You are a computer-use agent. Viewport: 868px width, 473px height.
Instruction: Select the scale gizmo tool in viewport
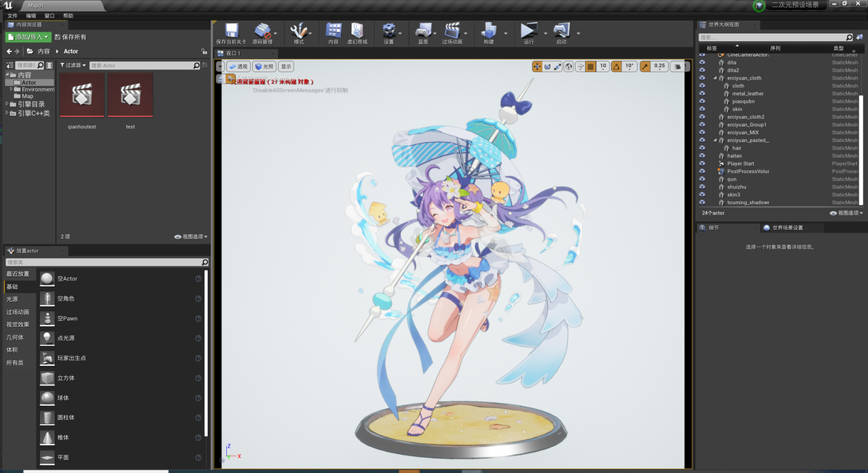point(558,66)
